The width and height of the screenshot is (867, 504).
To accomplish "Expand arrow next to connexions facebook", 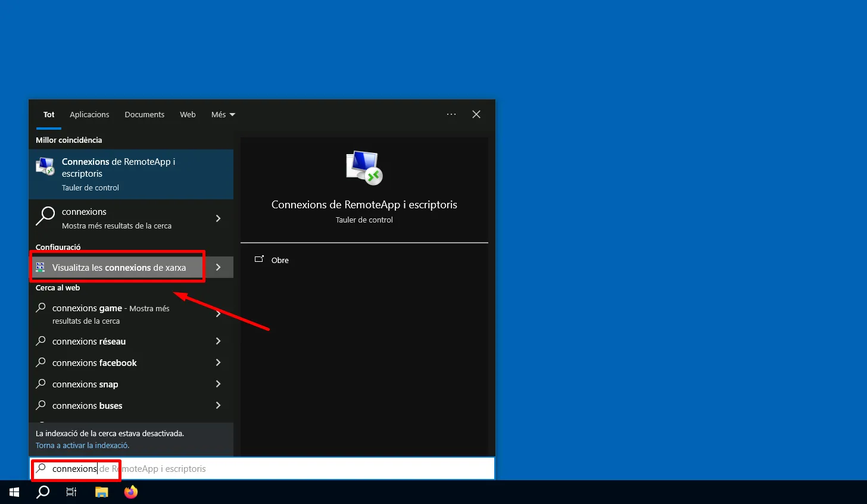I will [x=218, y=362].
